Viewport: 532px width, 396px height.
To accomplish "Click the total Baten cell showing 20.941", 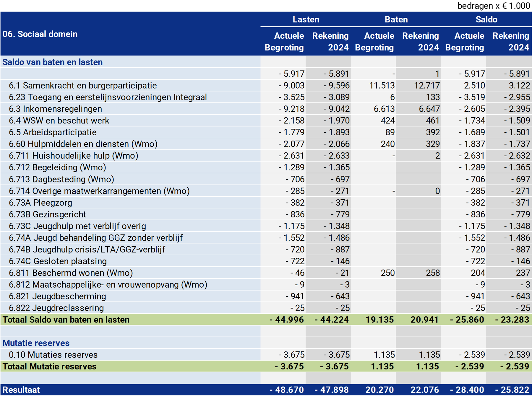I will point(424,320).
